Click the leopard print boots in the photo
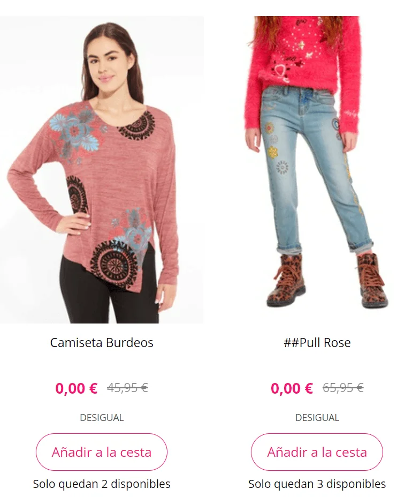Image resolution: width=420 pixels, height=504 pixels. pos(327,280)
